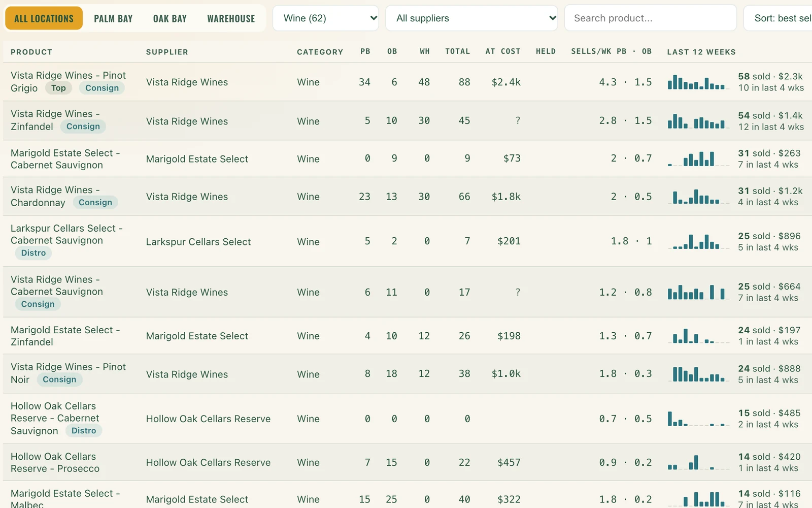Click the Consign tag on Pinot Noir
The image size is (812, 508).
(x=59, y=379)
